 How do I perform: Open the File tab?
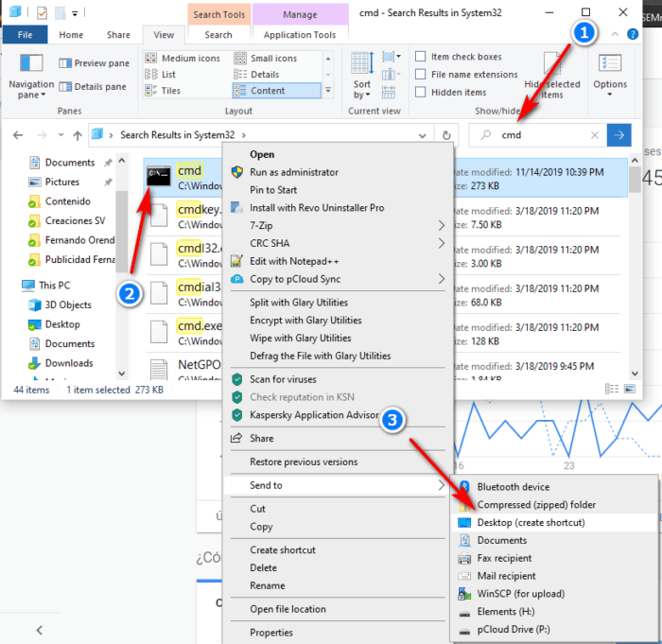(25, 35)
